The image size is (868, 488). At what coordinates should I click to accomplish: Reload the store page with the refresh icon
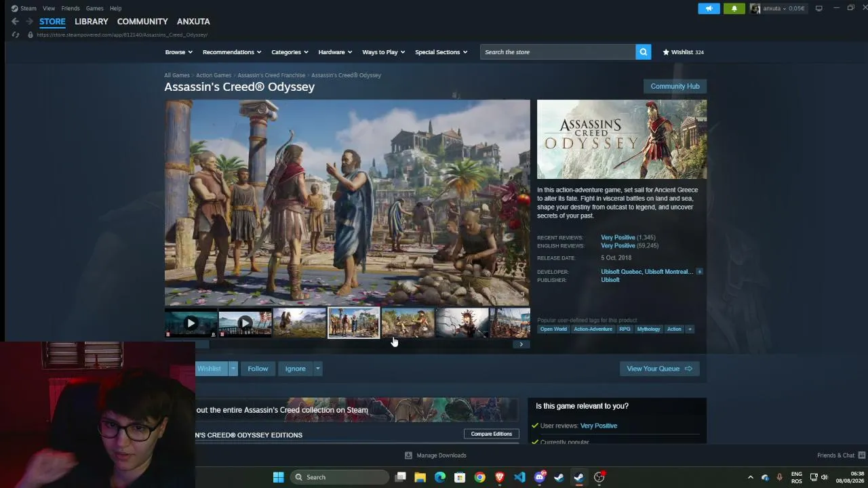click(16, 35)
